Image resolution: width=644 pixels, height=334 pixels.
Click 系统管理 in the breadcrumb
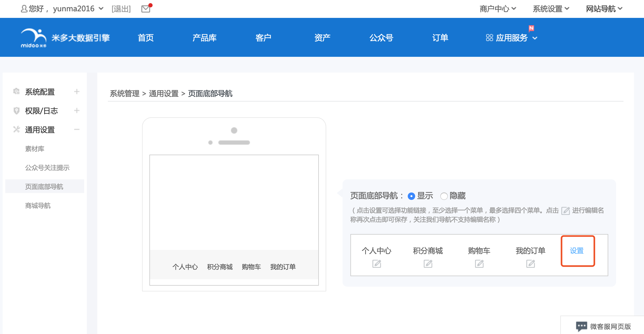click(x=124, y=93)
